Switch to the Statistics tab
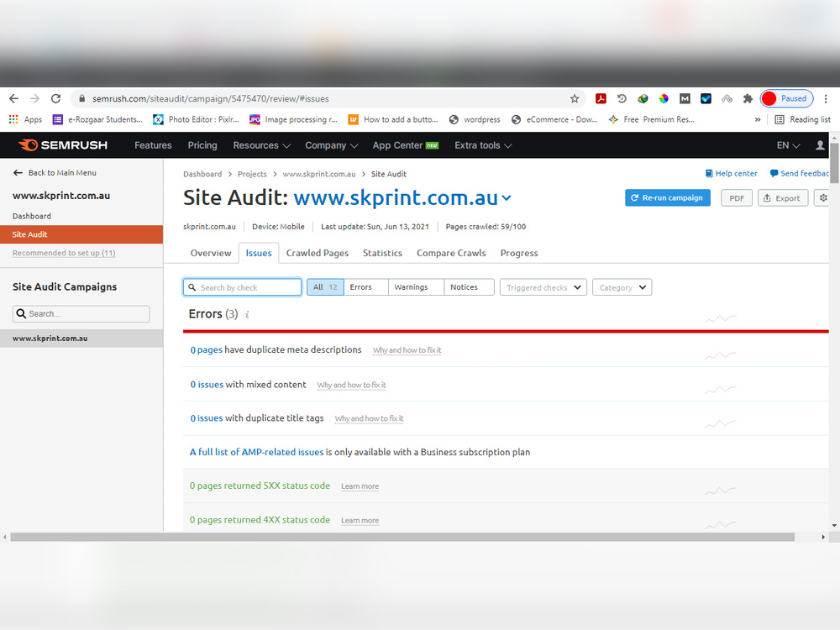The height and width of the screenshot is (630, 840). [x=382, y=253]
